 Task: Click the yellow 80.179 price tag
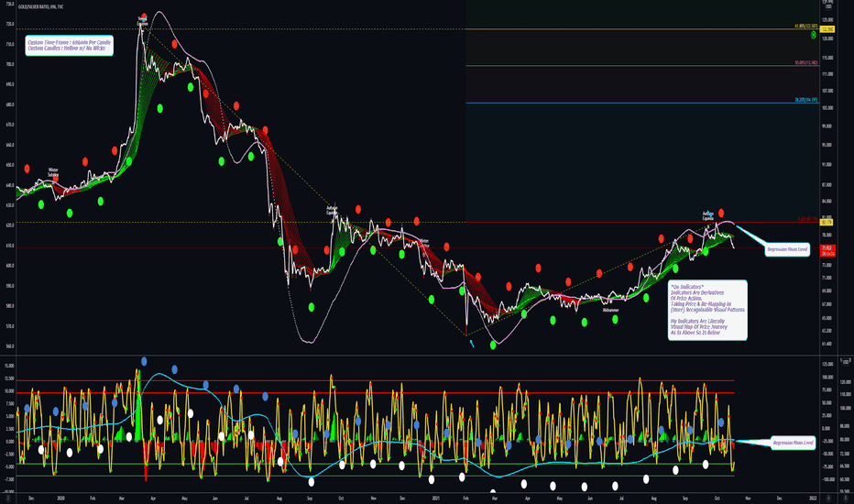pos(827,223)
